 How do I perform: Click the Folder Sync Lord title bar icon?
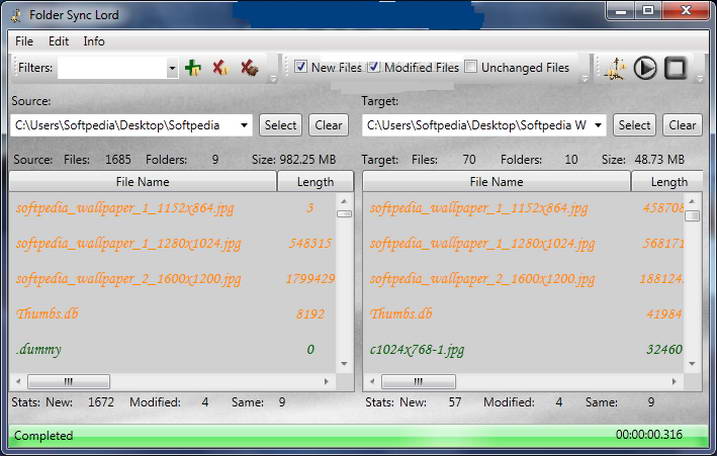tap(16, 15)
